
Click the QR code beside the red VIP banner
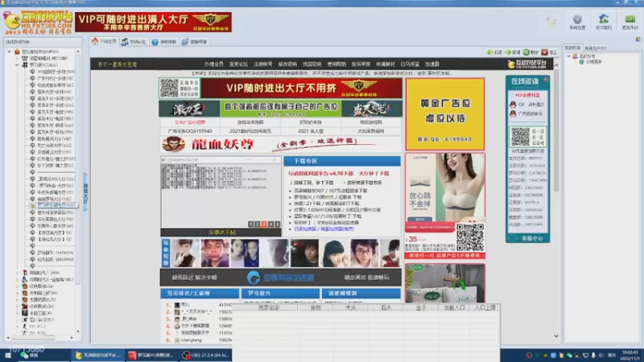(169, 88)
